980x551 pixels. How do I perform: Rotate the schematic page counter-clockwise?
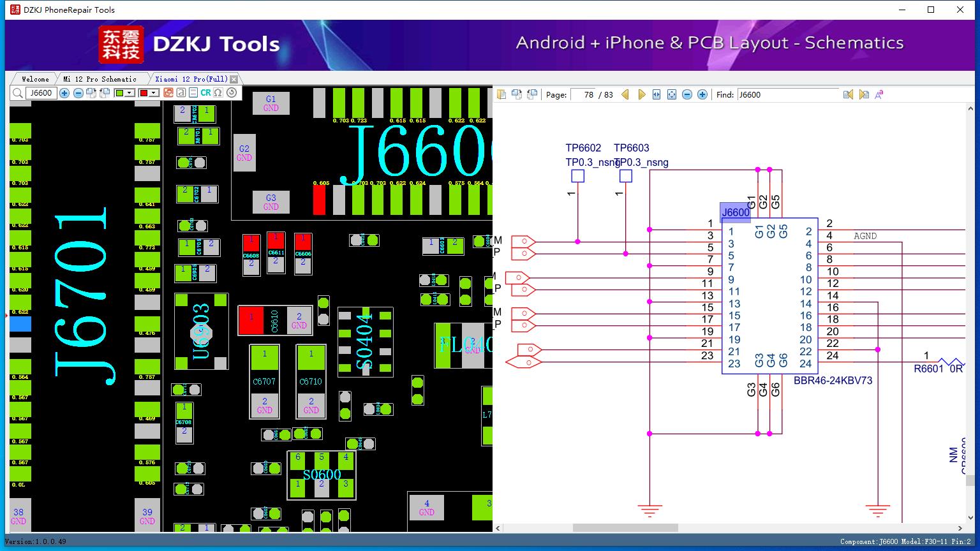pyautogui.click(x=532, y=94)
